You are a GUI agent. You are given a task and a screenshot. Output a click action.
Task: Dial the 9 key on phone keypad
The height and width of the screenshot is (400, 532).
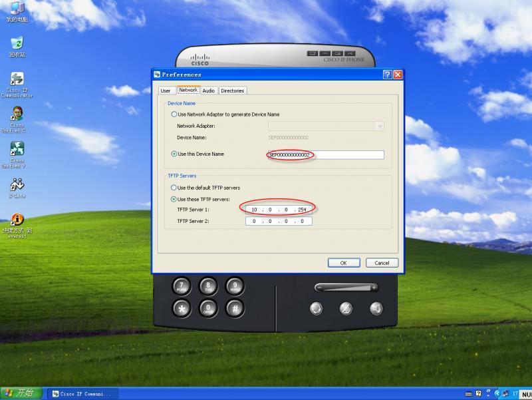[x=235, y=287]
